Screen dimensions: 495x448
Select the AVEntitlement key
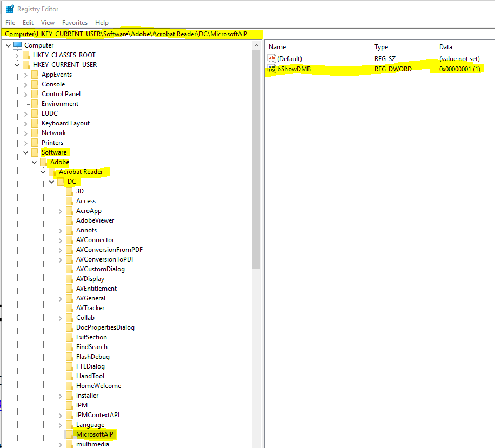[x=96, y=289]
